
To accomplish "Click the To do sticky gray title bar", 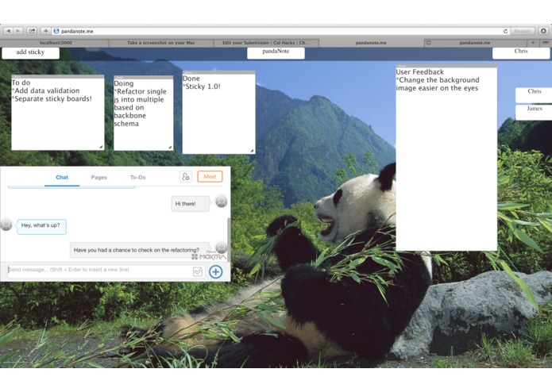I will click(58, 76).
